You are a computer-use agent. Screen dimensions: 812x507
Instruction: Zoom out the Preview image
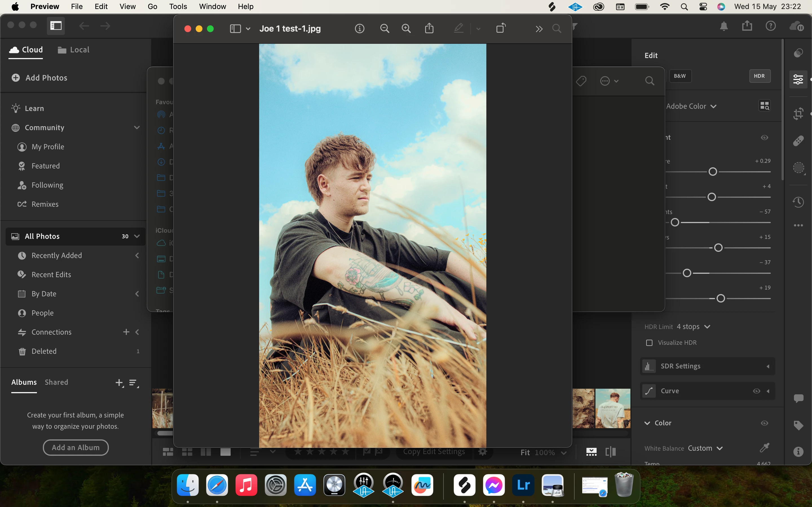385,28
